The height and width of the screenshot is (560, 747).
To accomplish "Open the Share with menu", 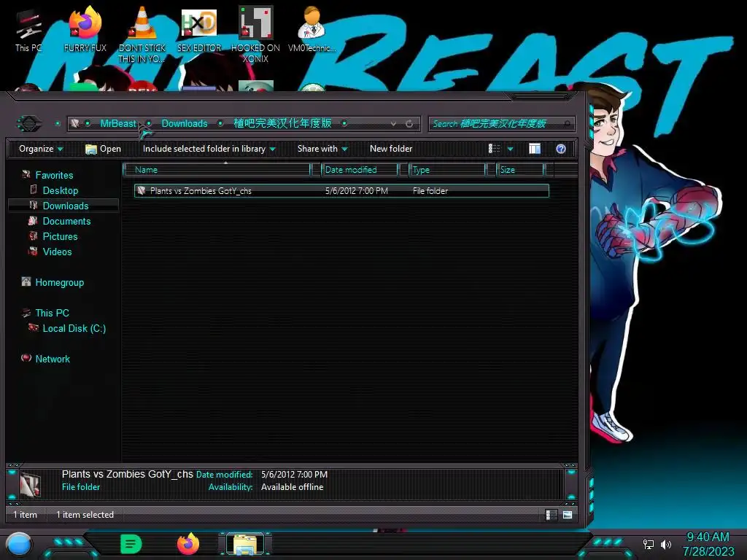I will (322, 149).
